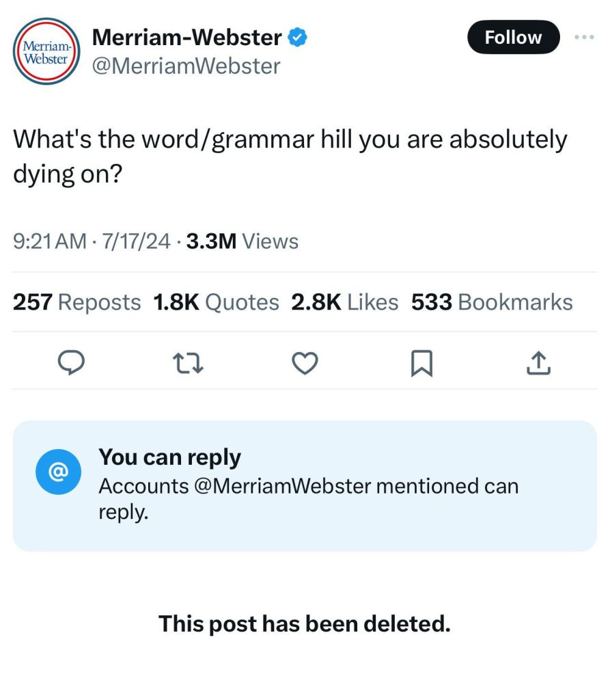Click the "You can reply" notice heading
Image resolution: width=610 pixels, height=700 pixels.
tap(169, 457)
